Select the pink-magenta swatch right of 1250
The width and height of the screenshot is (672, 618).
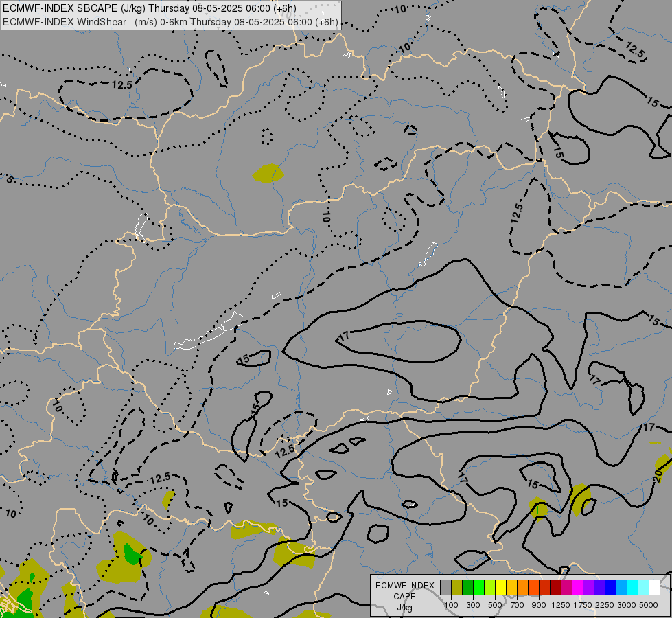[x=566, y=587]
